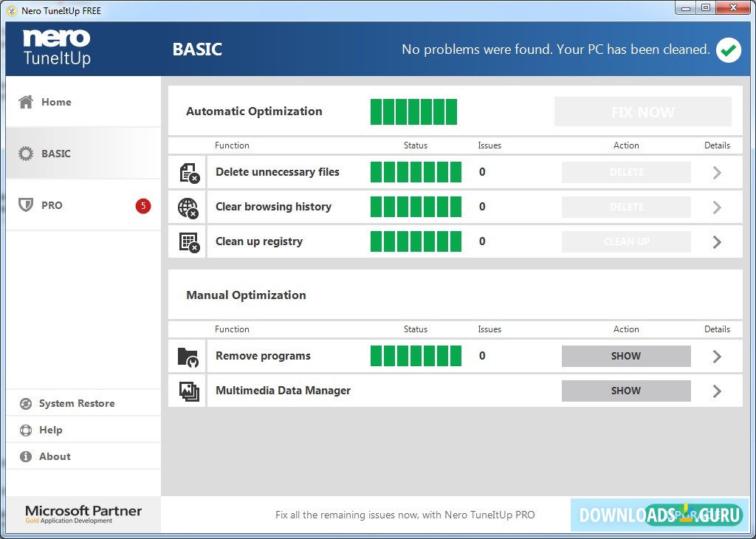
Task: Expand details for Multimedia Data Manager
Action: click(717, 391)
